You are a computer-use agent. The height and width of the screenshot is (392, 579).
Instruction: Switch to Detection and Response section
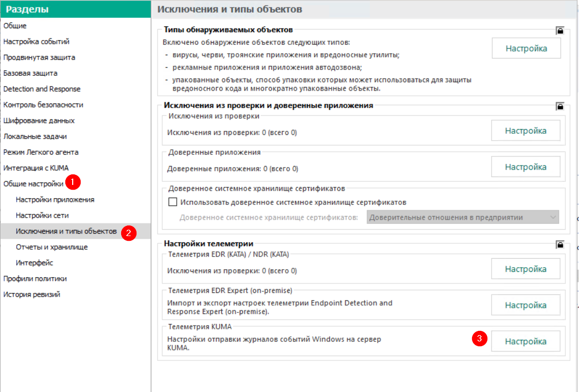[42, 89]
